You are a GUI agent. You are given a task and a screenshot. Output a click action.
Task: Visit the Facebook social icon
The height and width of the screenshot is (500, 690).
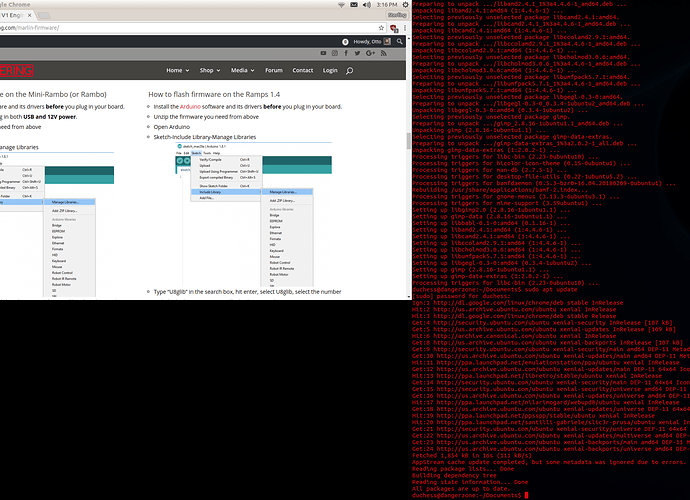coord(346,53)
